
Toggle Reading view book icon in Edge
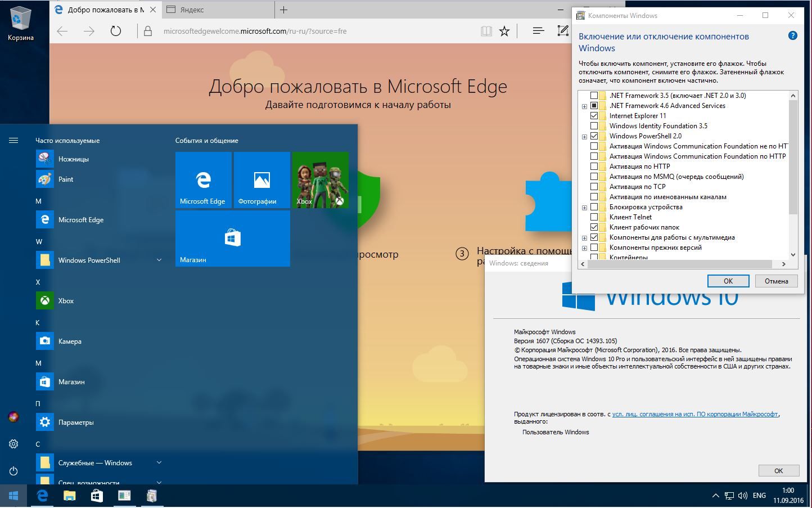click(486, 32)
